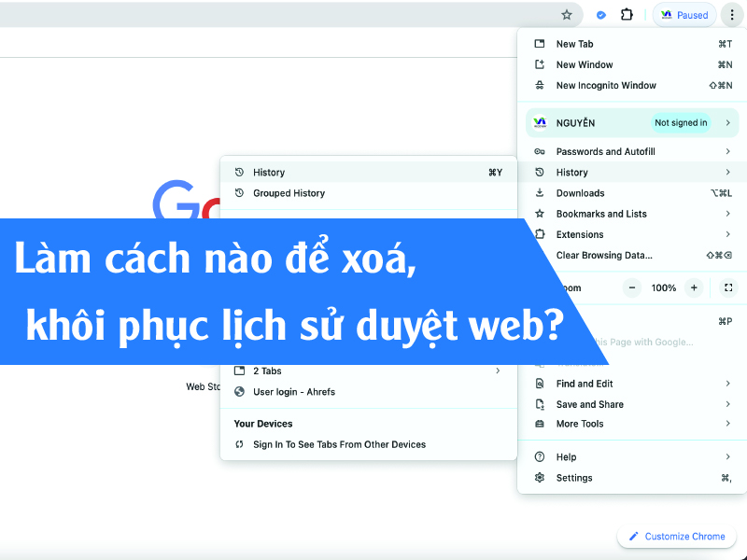Decrease zoom with the minus button
The width and height of the screenshot is (747, 560).
632,287
